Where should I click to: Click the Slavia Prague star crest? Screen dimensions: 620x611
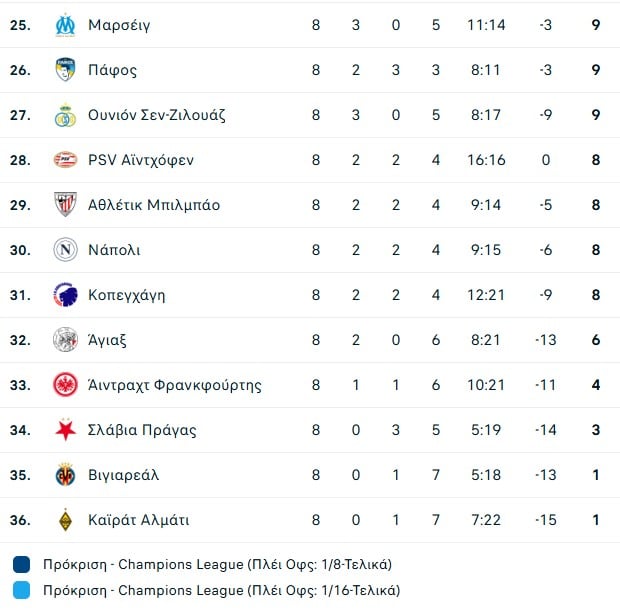point(65,430)
